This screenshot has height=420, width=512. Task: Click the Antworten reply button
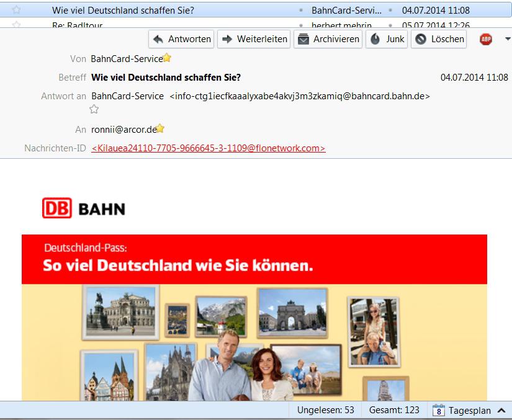click(x=181, y=39)
